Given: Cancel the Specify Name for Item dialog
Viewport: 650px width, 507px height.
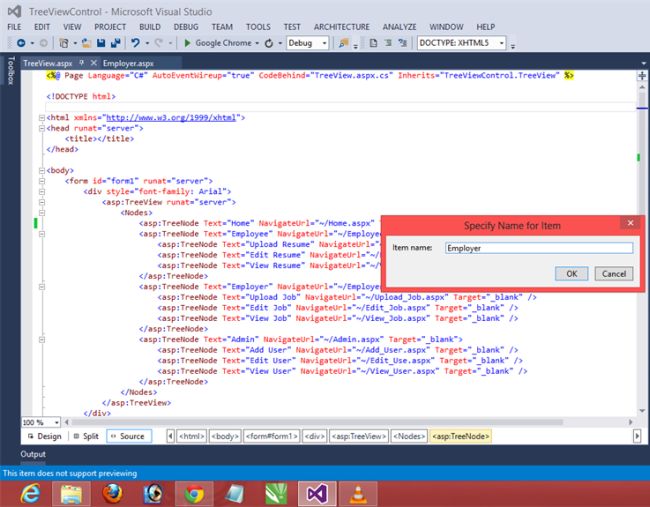Looking at the screenshot, I should point(613,273).
